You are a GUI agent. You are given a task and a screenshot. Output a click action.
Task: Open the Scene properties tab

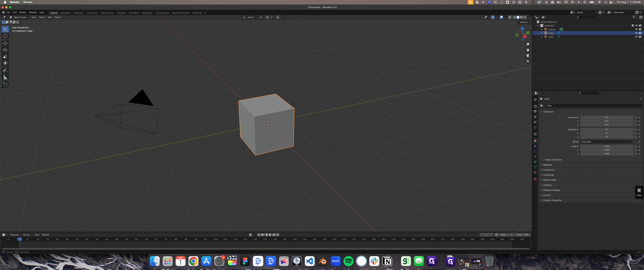[x=535, y=122]
